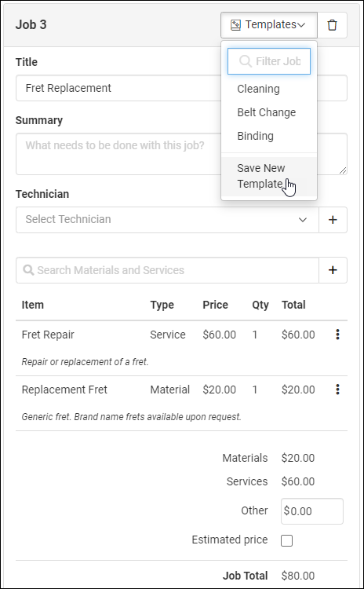Collapse the Templates dropdown

pyautogui.click(x=269, y=25)
